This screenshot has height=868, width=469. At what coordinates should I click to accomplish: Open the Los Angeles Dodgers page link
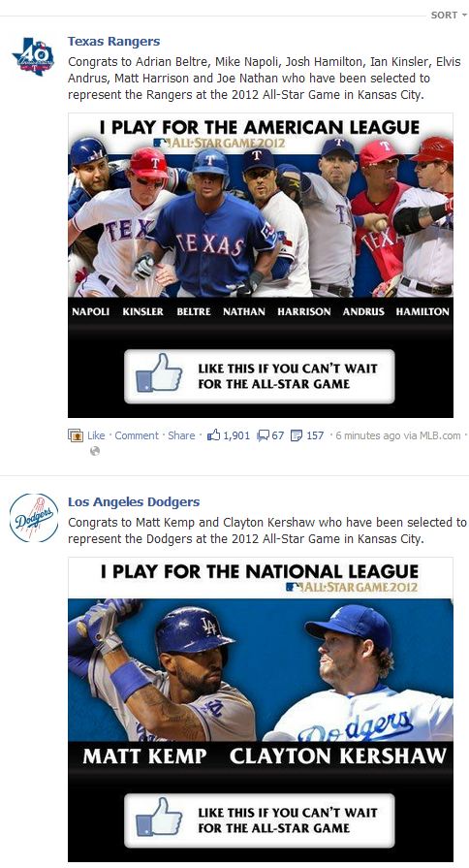(x=134, y=502)
